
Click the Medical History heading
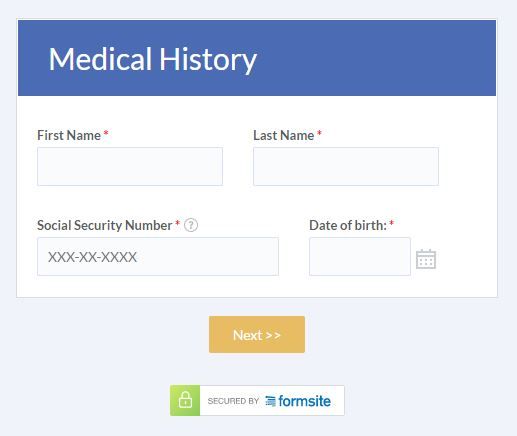pyautogui.click(x=153, y=60)
